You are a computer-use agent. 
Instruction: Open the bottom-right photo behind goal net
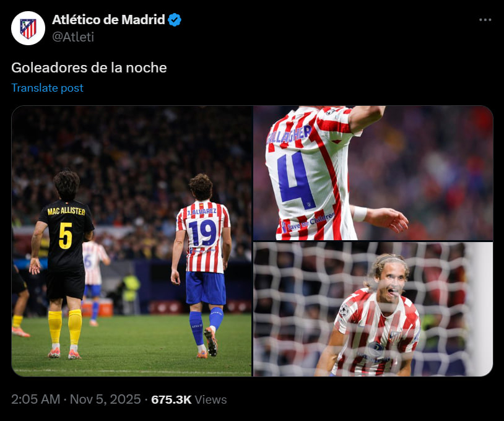tap(373, 309)
